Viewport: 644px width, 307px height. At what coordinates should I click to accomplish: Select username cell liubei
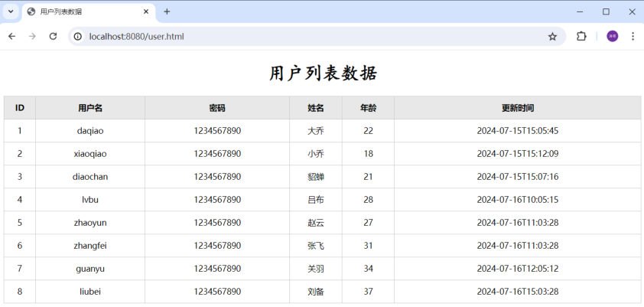(x=90, y=292)
